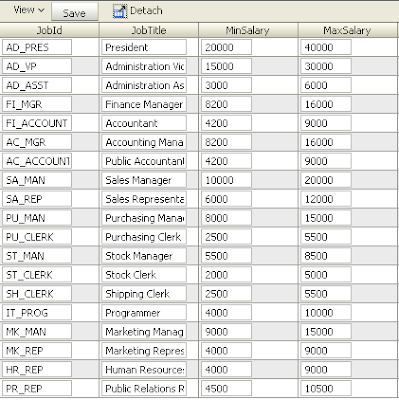Screen dimensions: 399x400
Task: Click the Public Accountant title field
Action: tap(144, 161)
